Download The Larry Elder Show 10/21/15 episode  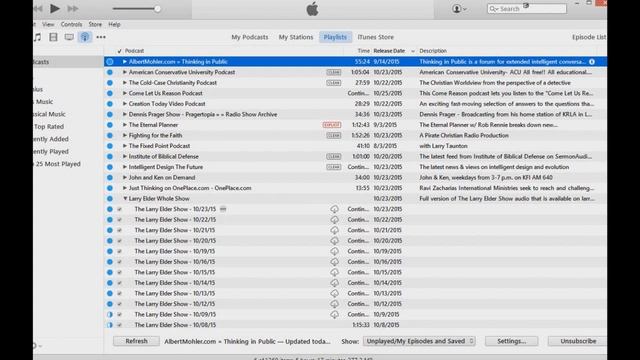[334, 230]
